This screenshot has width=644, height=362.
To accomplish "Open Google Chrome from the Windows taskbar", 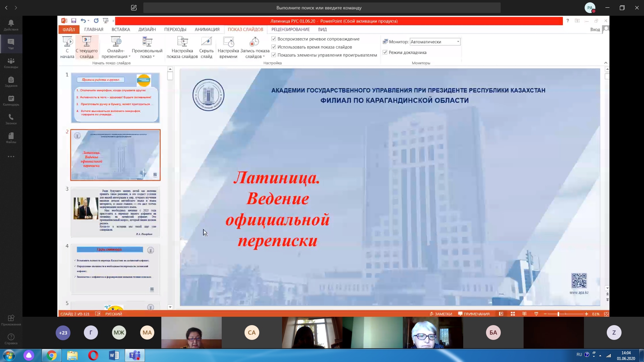I will 52,355.
